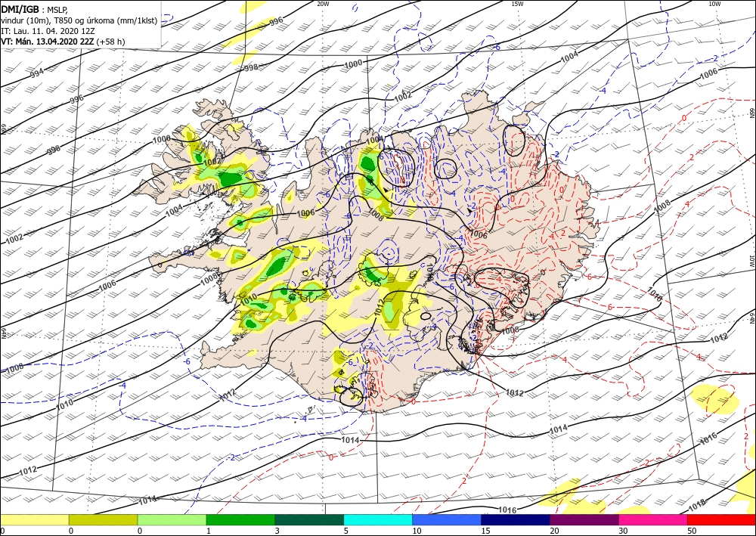Click the legend value "30"
Image resolution: width=756 pixels, height=536 pixels.
pyautogui.click(x=624, y=531)
